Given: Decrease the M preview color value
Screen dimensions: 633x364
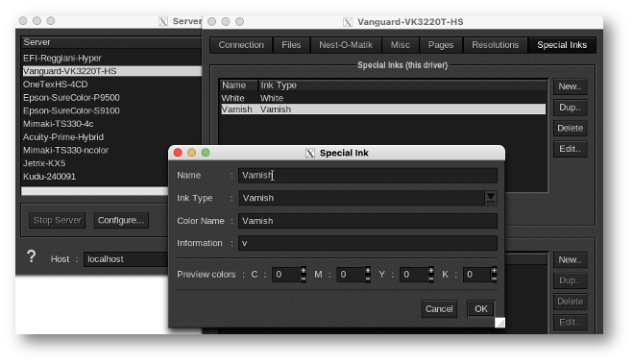Looking at the screenshot, I should 368,279.
